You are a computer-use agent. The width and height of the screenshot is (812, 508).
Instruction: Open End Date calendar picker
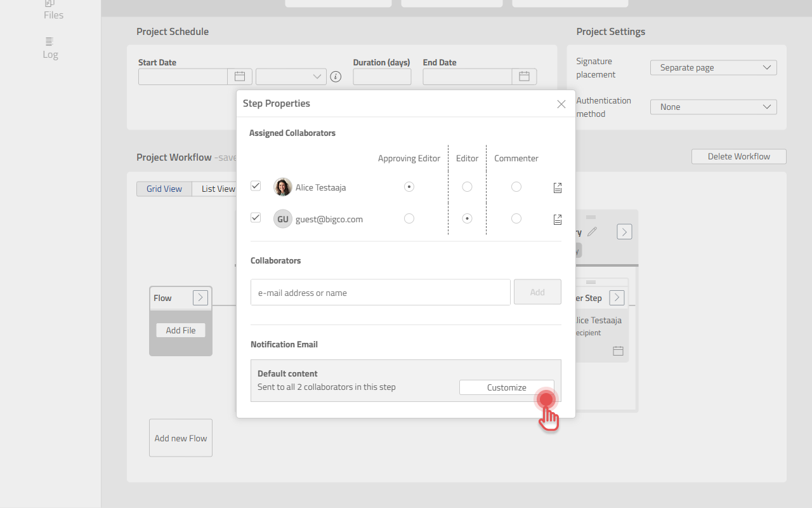[524, 76]
